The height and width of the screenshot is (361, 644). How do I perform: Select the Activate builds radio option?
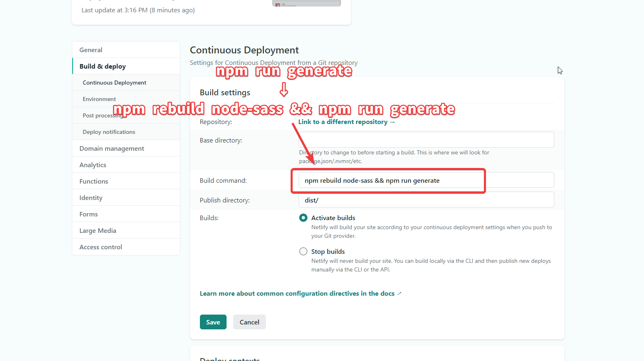tap(303, 218)
